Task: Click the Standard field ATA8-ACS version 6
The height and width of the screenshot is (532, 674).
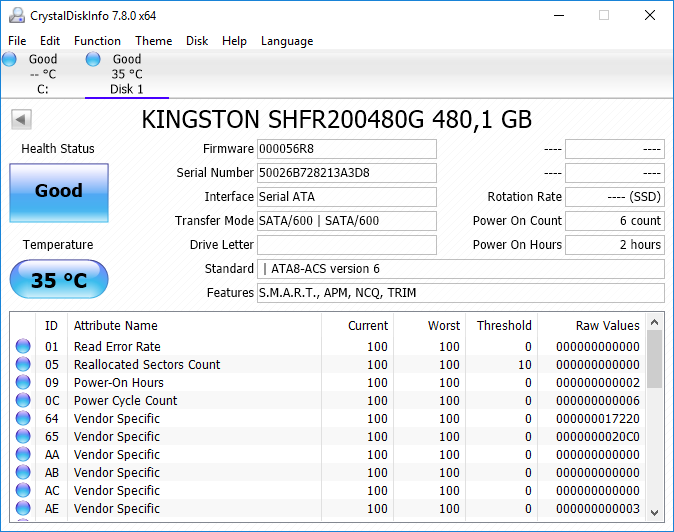Action: 461,269
